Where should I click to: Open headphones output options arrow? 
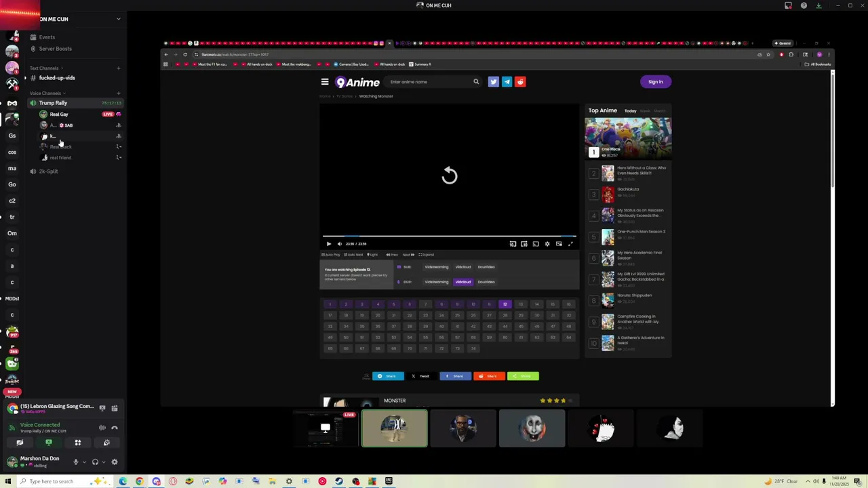click(103, 462)
